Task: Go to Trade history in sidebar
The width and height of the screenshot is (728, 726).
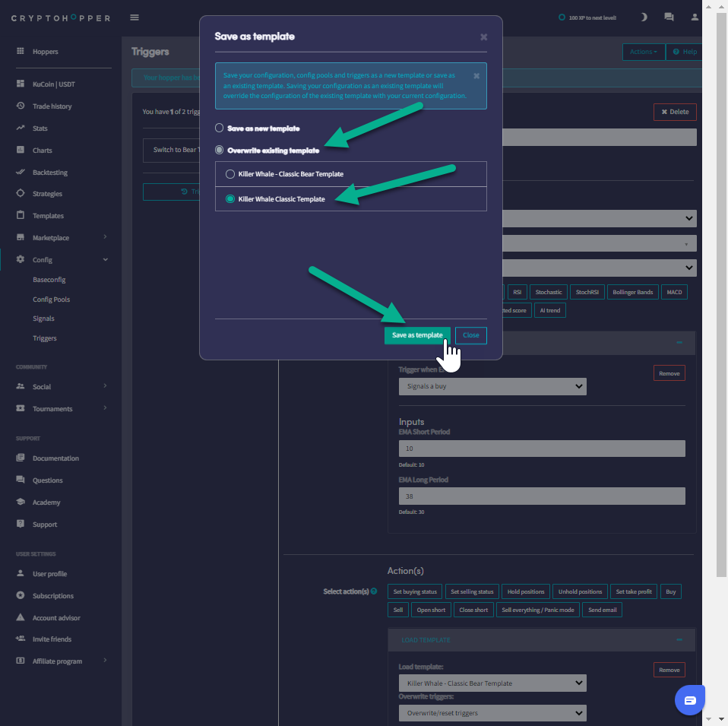Action: [x=52, y=106]
